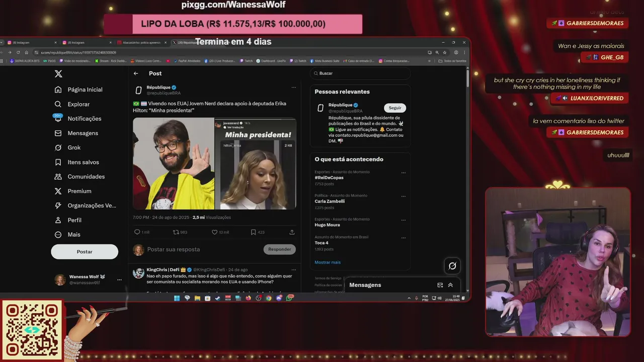Open KingChris DeFi profile avatar
The width and height of the screenshot is (644, 362).
click(x=138, y=273)
